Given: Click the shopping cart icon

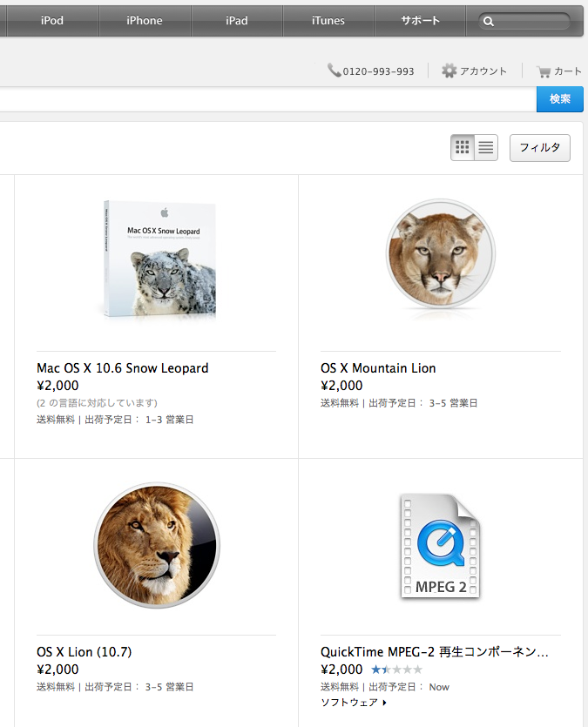Looking at the screenshot, I should tap(544, 71).
